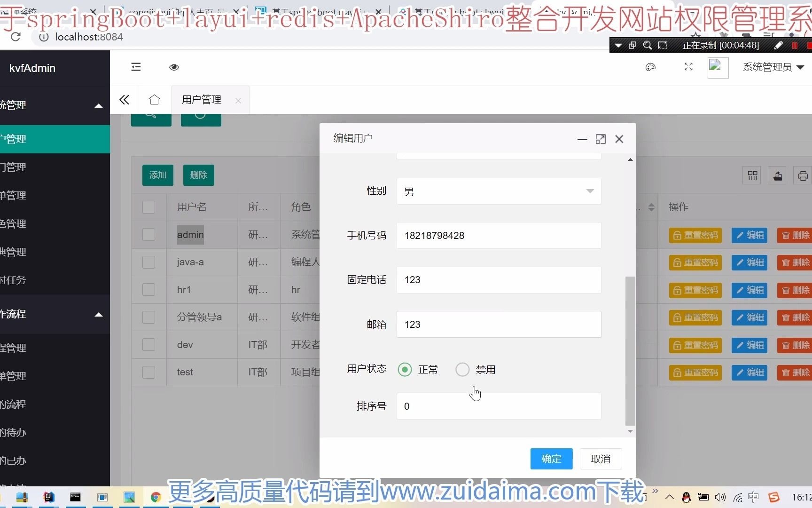Viewport: 812px width, 508px height.
Task: Click 编辑 for the java-a row
Action: [x=750, y=262]
